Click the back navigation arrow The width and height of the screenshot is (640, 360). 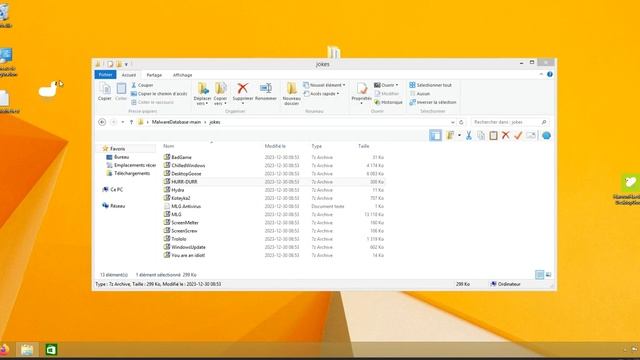(102, 122)
